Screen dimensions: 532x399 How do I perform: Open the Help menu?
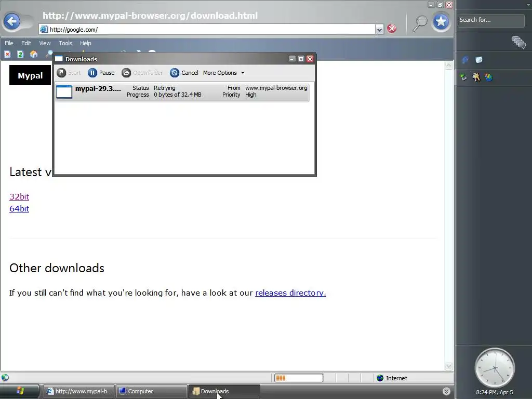[86, 43]
